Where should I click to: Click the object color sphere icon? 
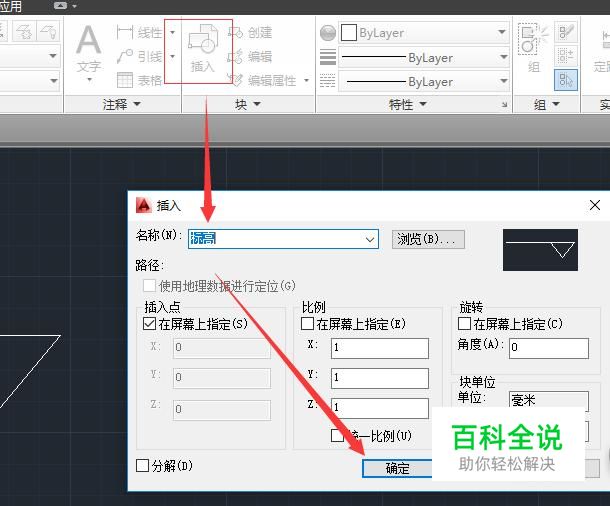[x=328, y=33]
